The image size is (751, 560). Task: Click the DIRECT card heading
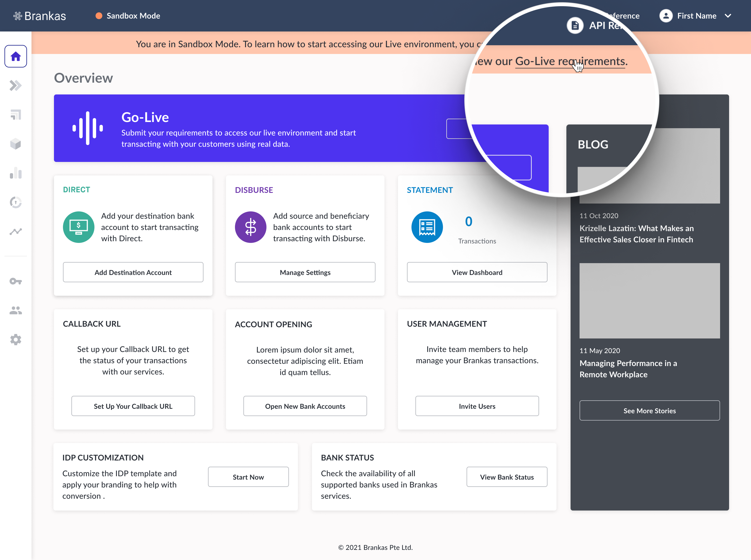[77, 190]
